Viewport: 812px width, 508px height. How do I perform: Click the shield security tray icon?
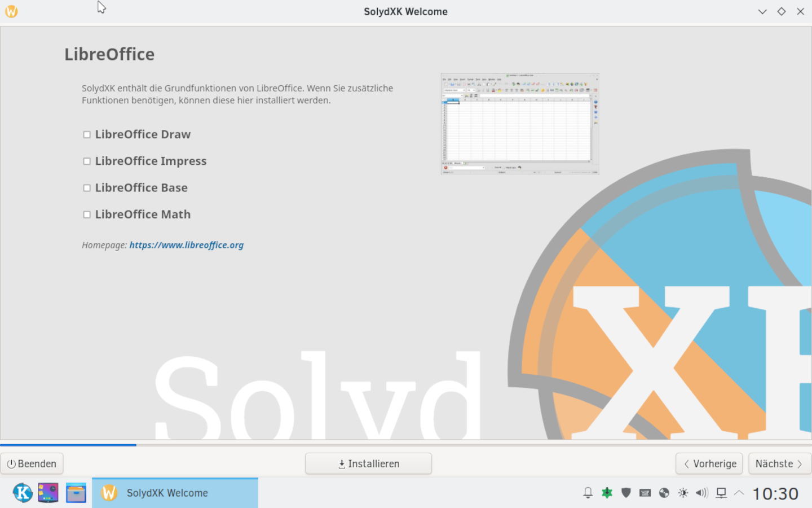(x=626, y=493)
